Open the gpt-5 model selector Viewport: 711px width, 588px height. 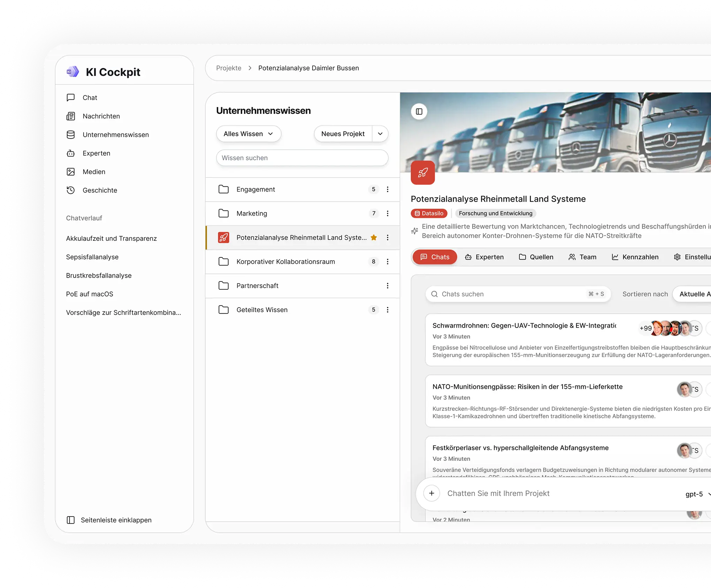pos(698,494)
